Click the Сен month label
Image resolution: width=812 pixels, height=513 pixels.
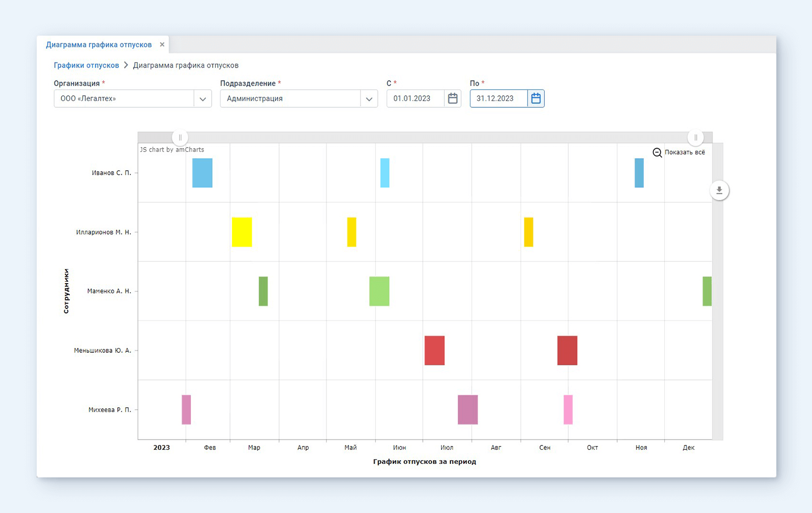pyautogui.click(x=545, y=448)
